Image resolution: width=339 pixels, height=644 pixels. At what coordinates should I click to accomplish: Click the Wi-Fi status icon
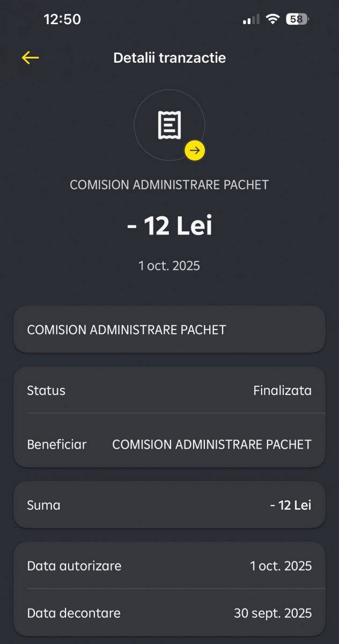coord(273,19)
